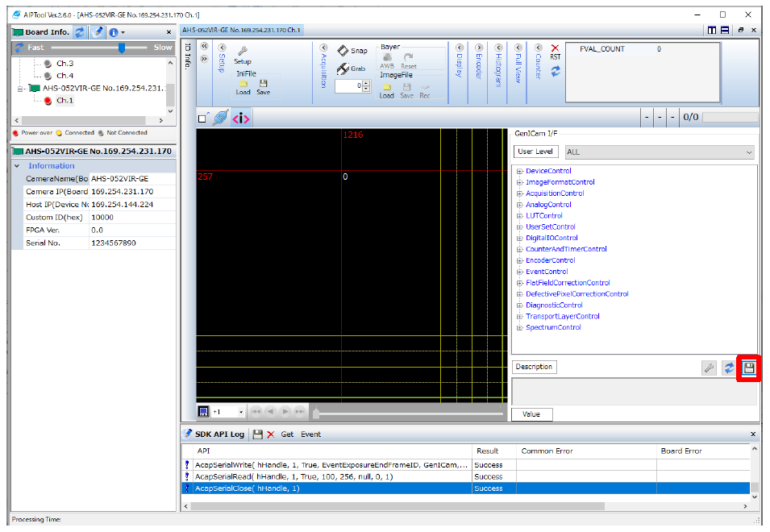Click the ImageFile Load folder icon
Screen dimensions: 770x532
pyautogui.click(x=387, y=86)
